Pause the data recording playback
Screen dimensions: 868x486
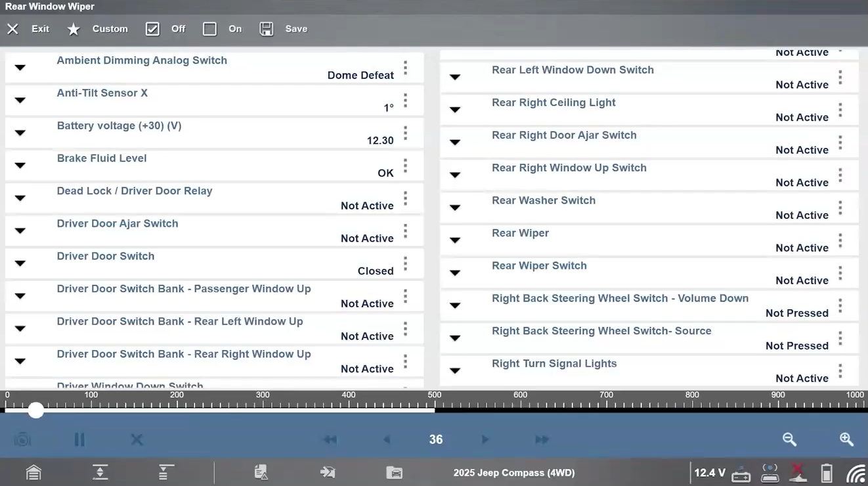click(x=79, y=439)
